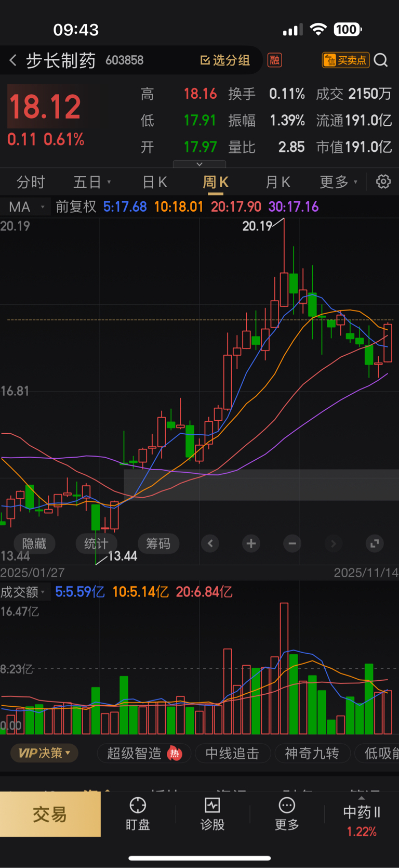Viewport: 399px width, 868px height.
Task: Tap the 热 hot badge on 超级智造
Action: pyautogui.click(x=175, y=753)
